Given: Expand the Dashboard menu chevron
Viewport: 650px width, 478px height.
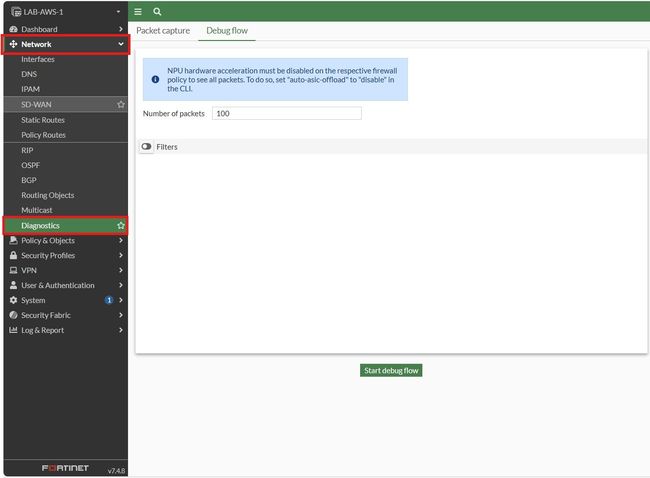Looking at the screenshot, I should [x=121, y=29].
